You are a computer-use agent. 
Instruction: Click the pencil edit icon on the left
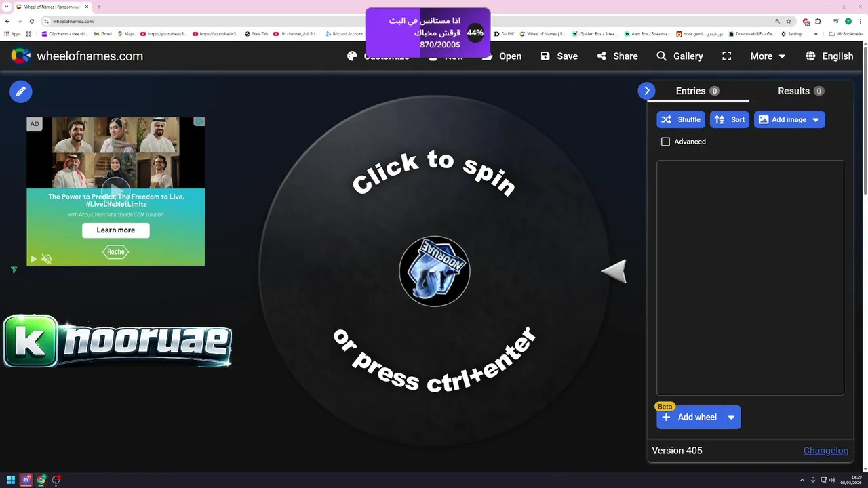21,91
